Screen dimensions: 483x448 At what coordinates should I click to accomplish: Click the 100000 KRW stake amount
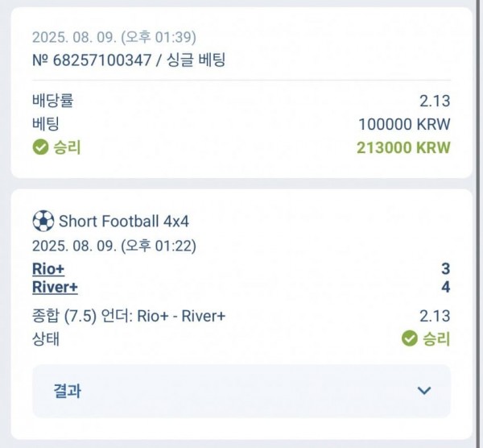click(404, 124)
